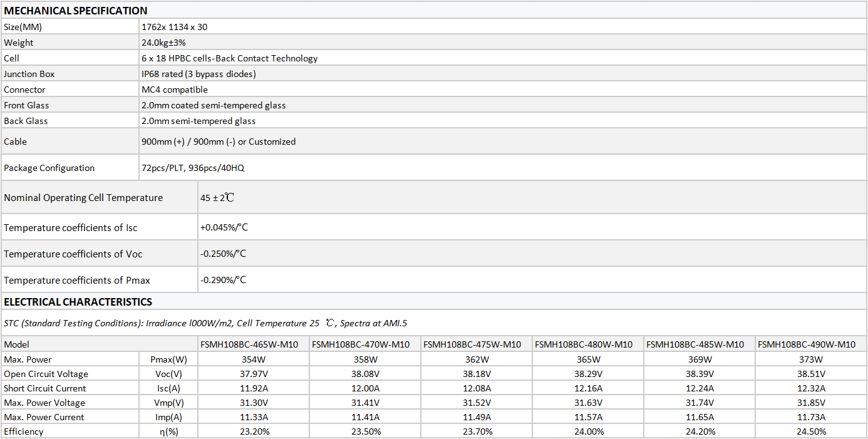Select the FSMH108BC-490W-M10 model column header
The width and height of the screenshot is (868, 439).
point(806,344)
